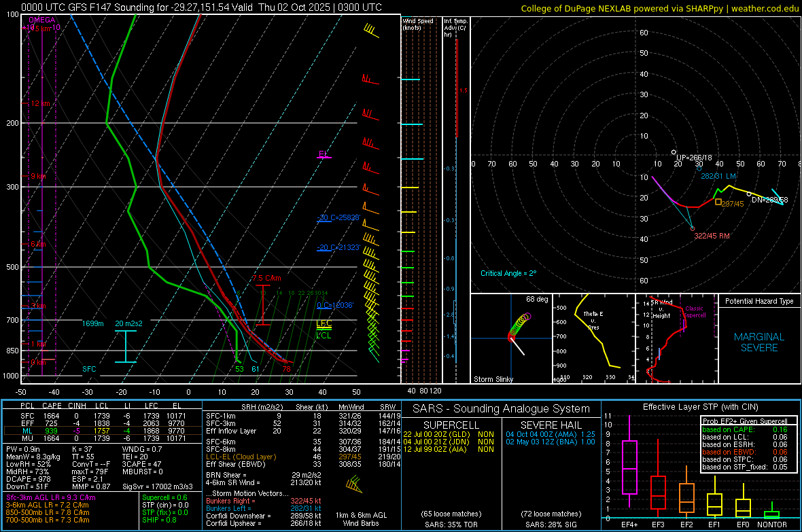Click the based on EBWD probability line
The width and height of the screenshot is (802, 532).
click(x=745, y=453)
